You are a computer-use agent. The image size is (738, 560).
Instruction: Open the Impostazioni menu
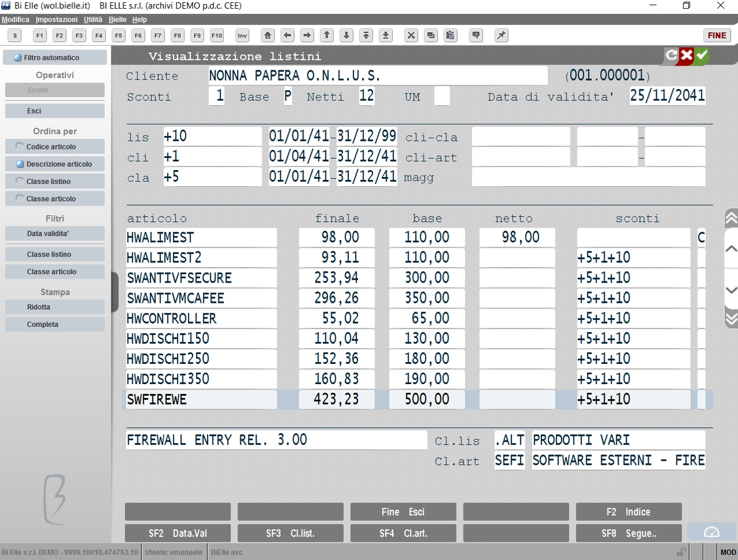point(57,20)
